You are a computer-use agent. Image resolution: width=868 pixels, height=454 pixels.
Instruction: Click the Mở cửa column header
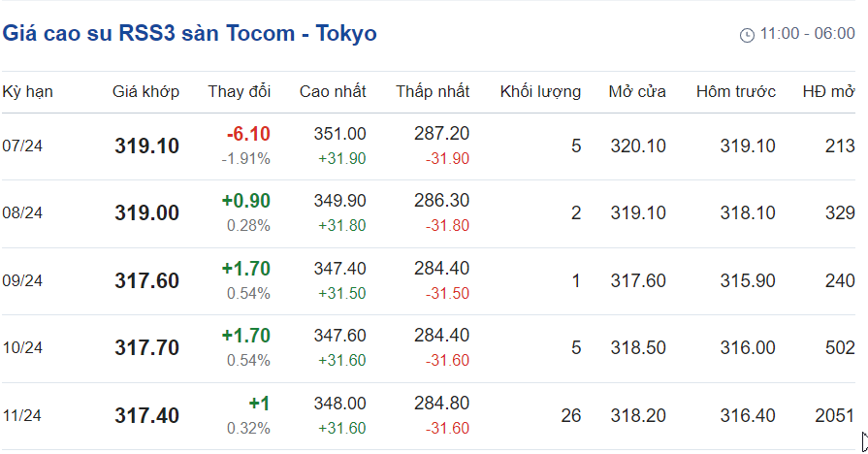[637, 92]
